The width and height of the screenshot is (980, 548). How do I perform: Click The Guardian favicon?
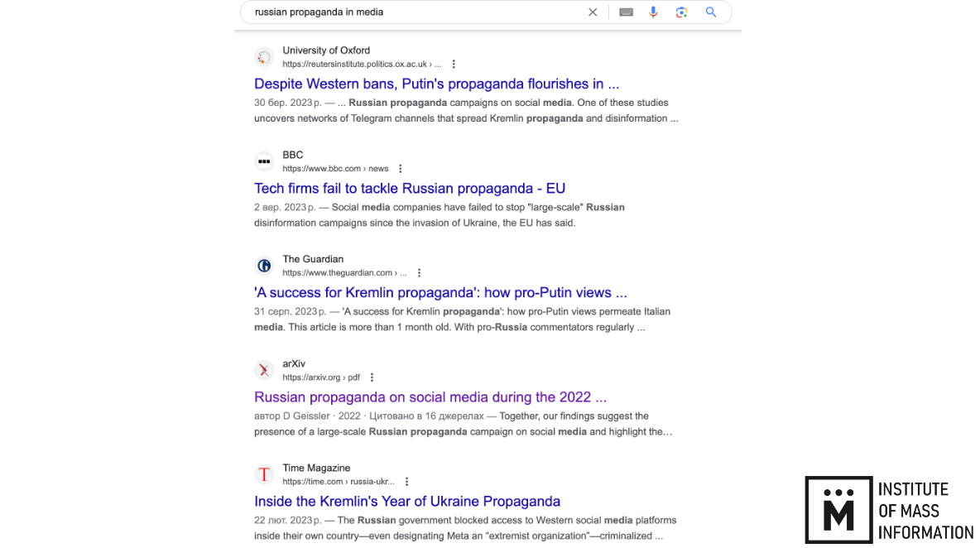tap(264, 266)
